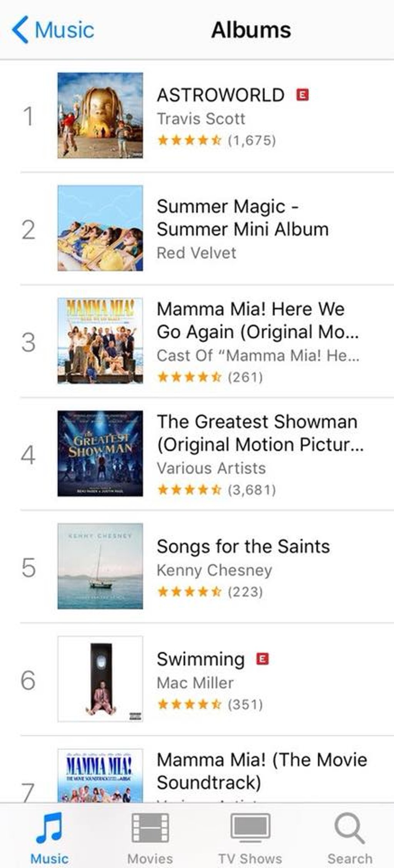The width and height of the screenshot is (394, 868).
Task: Tap explicit badge next to Swimming
Action: 262,659
